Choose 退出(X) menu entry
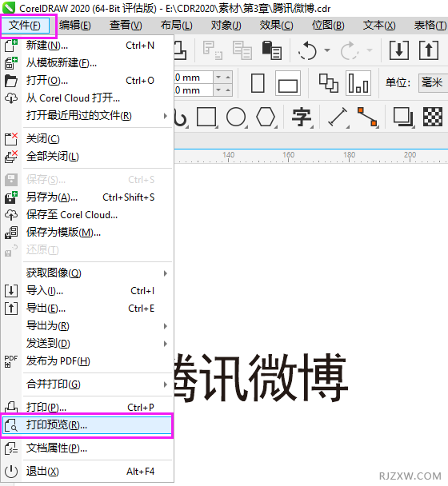Image resolution: width=448 pixels, height=486 pixels. [x=87, y=472]
